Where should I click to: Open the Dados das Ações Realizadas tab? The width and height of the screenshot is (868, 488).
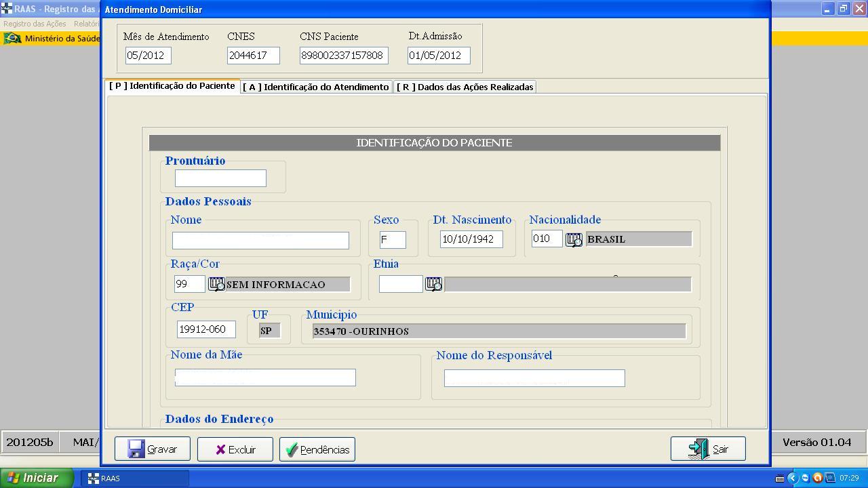(x=465, y=87)
